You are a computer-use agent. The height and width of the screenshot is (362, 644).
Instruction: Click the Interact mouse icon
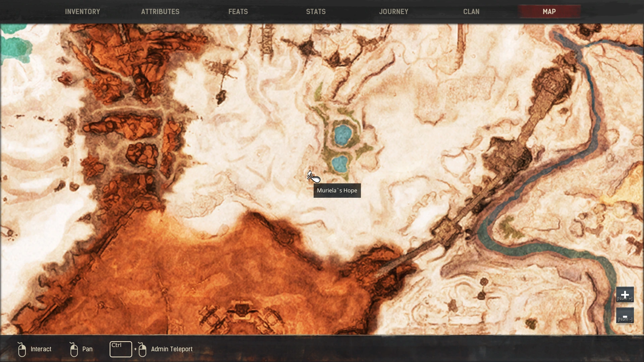[x=22, y=350]
